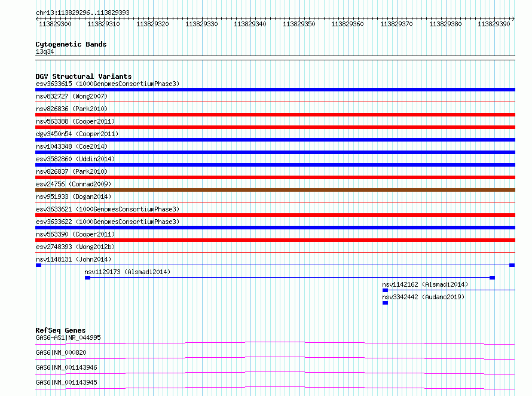Open nsv951933 (Dogan2014) variant
This screenshot has width=532, height=396.
click(74, 197)
